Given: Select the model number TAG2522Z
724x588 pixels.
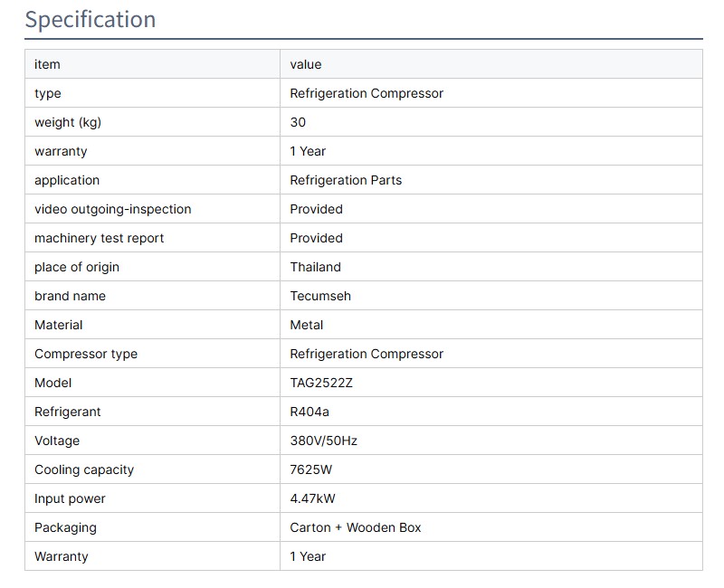Looking at the screenshot, I should coord(321,383).
